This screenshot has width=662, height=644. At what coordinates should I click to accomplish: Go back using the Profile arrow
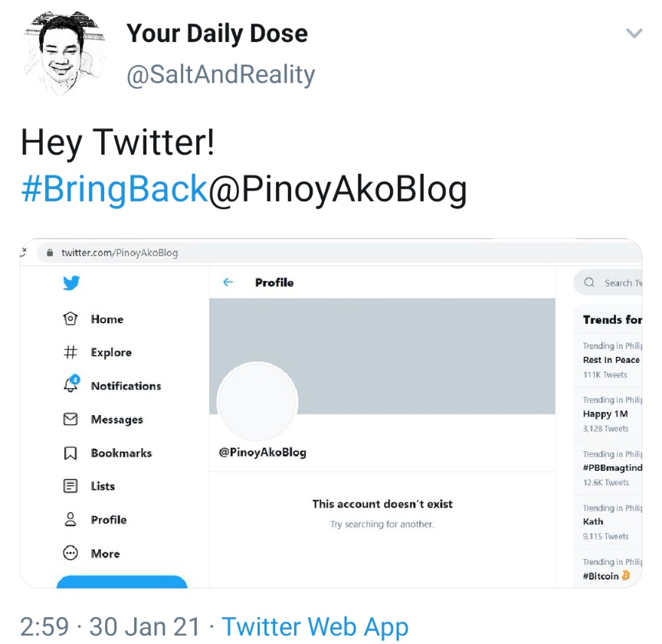tap(228, 283)
